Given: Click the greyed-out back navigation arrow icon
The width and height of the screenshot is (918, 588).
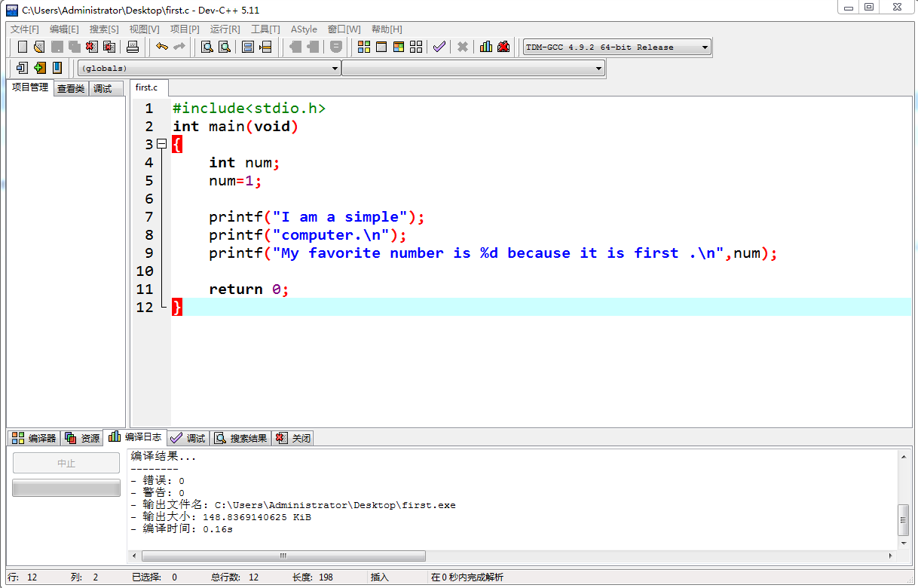Looking at the screenshot, I should tap(295, 47).
